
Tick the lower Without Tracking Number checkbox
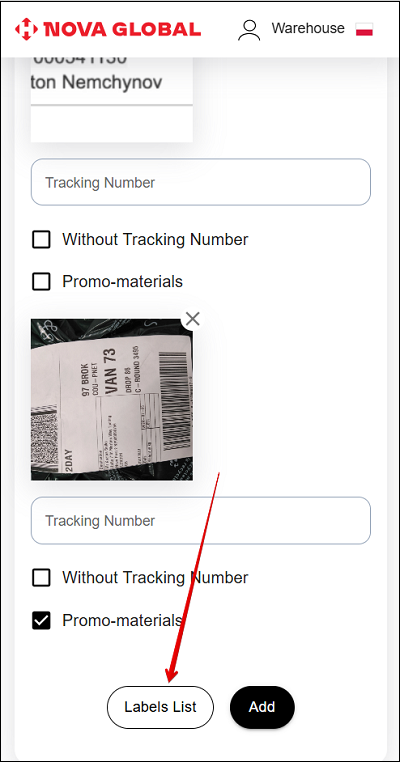pyautogui.click(x=41, y=578)
